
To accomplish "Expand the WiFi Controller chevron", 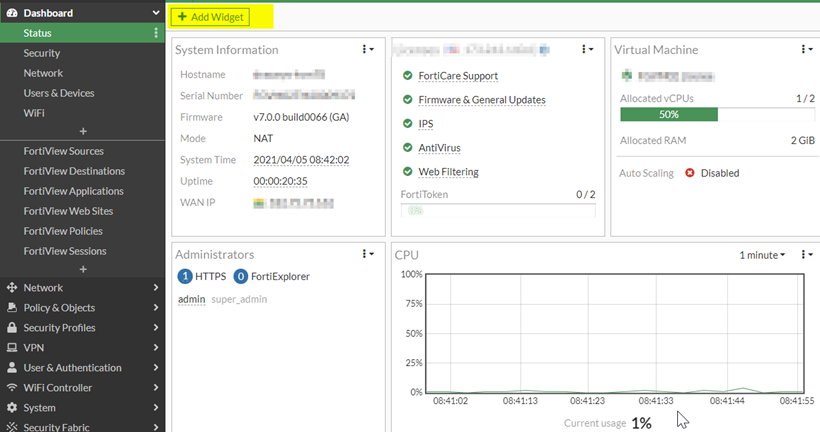I will click(156, 388).
